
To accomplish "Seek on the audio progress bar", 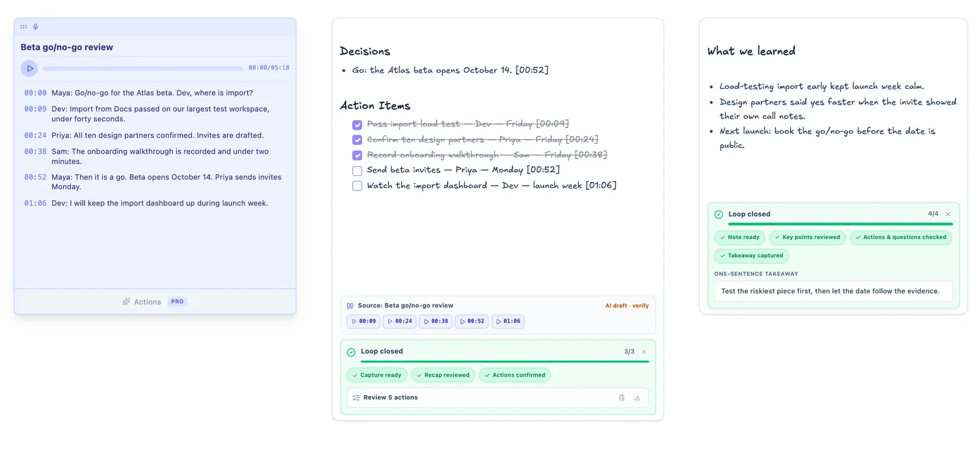I will 143,69.
